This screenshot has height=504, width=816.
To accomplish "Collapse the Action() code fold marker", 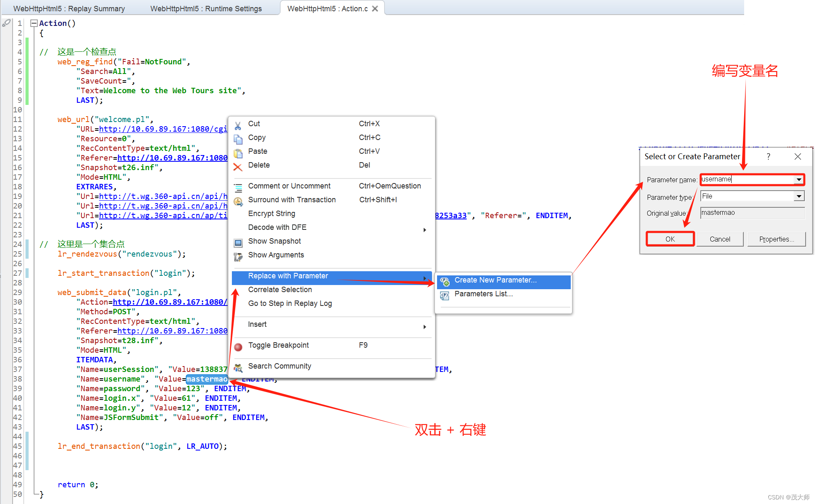I will point(34,23).
